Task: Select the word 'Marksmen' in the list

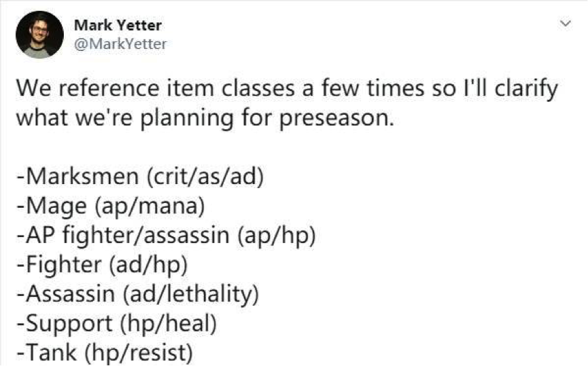Action: pyautogui.click(x=82, y=176)
